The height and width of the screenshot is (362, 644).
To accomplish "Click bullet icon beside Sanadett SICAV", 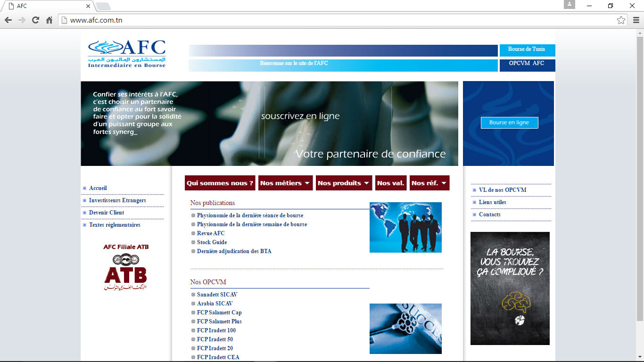I will (193, 295).
